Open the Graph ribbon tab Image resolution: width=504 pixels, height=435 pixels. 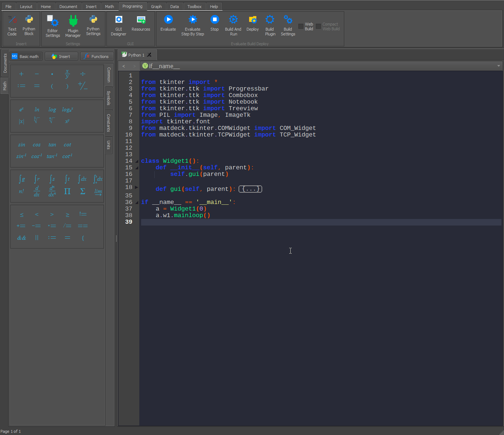(156, 7)
